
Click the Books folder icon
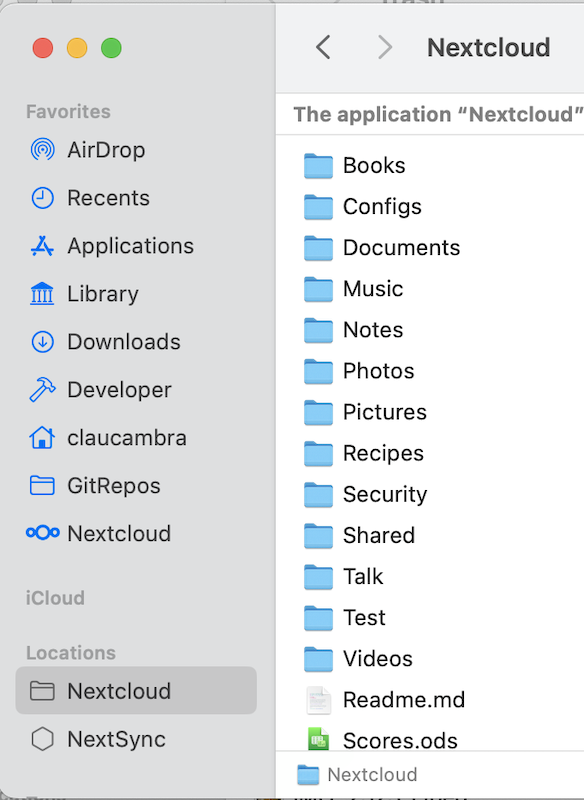pos(318,166)
